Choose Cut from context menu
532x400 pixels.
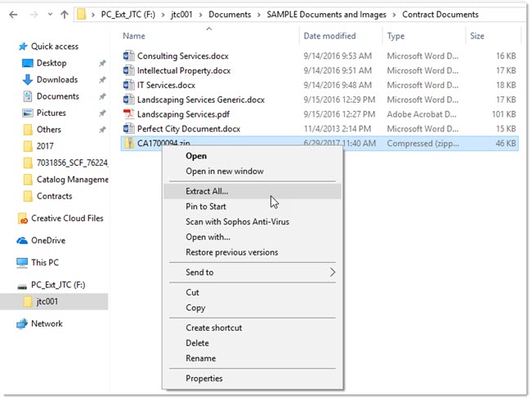(192, 292)
